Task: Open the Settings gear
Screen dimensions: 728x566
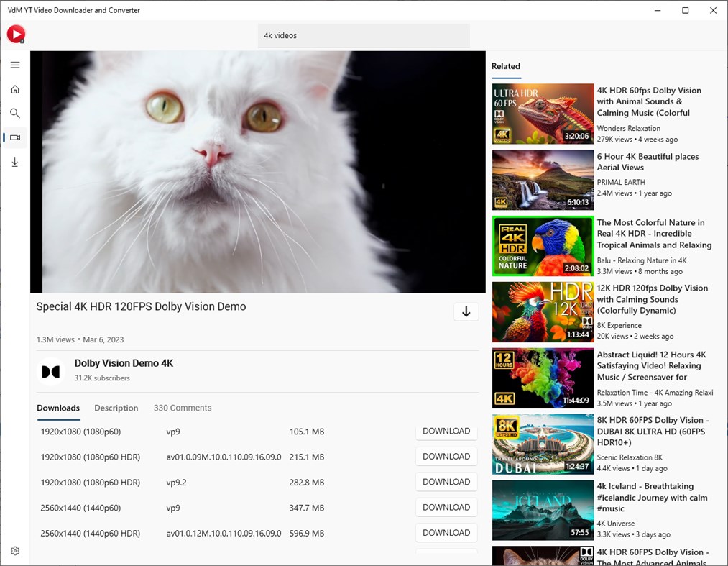Action: 14,550
